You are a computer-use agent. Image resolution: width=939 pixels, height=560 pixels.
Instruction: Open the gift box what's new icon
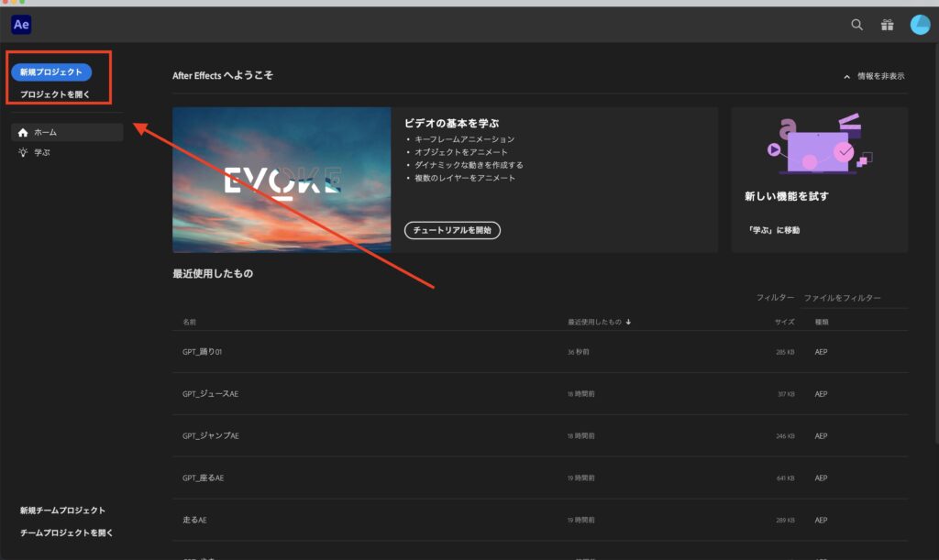(887, 25)
